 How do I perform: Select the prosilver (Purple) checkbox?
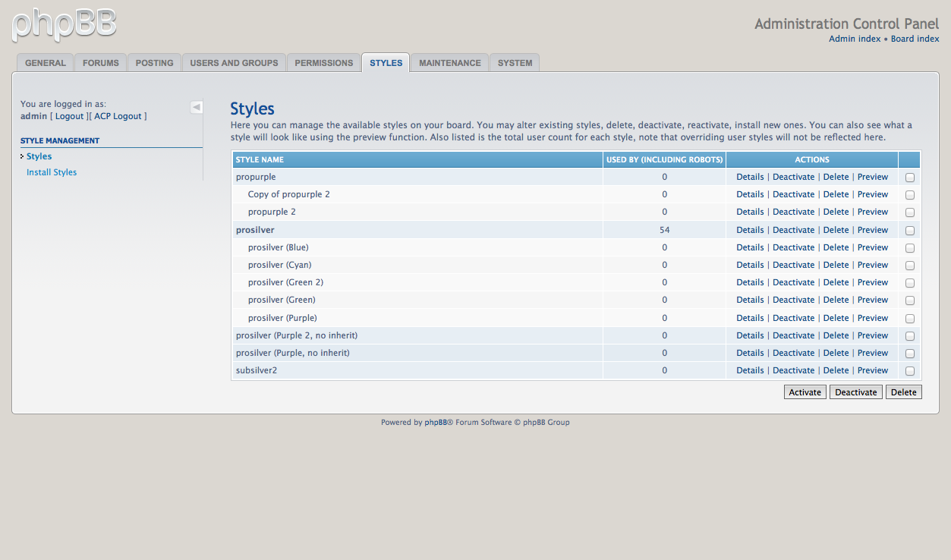[910, 319]
